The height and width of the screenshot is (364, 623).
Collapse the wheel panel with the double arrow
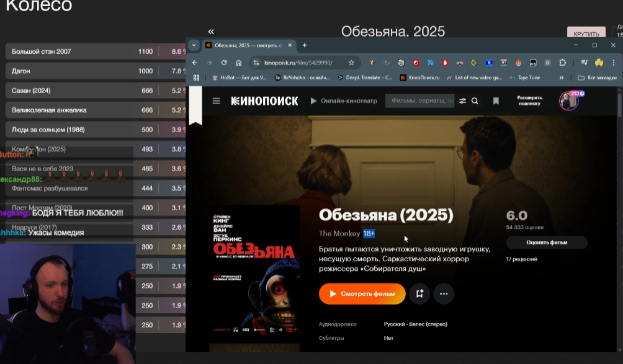point(211,32)
